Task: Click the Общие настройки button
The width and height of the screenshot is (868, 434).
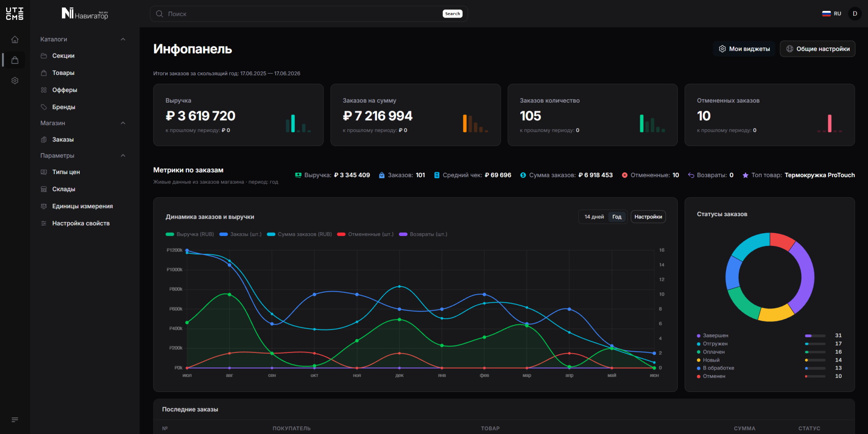Action: tap(818, 49)
